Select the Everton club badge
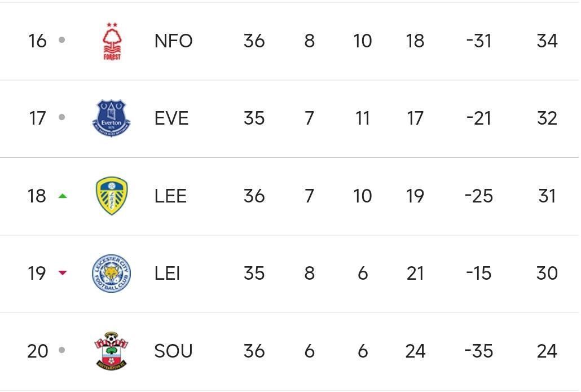This screenshot has height=392, width=581. tap(111, 118)
